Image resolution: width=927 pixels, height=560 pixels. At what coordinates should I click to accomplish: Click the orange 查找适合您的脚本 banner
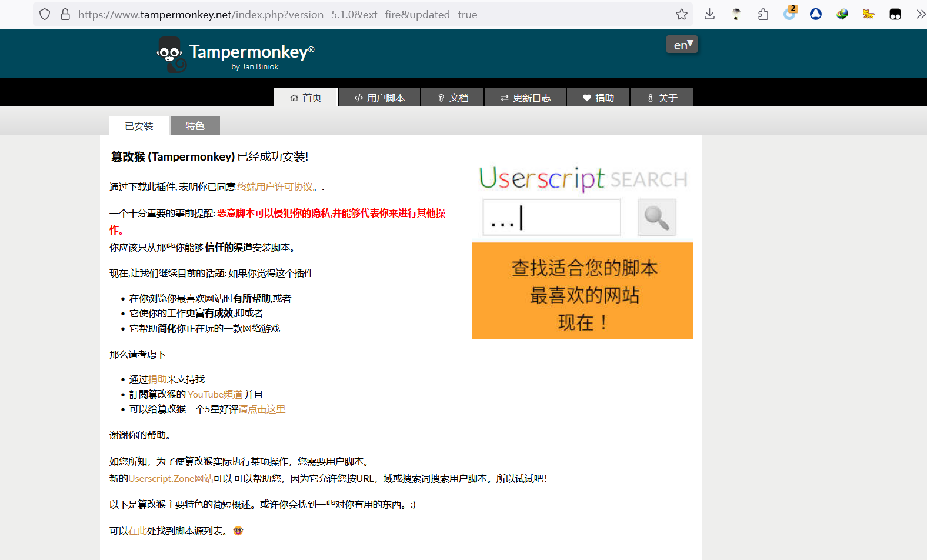[582, 291]
